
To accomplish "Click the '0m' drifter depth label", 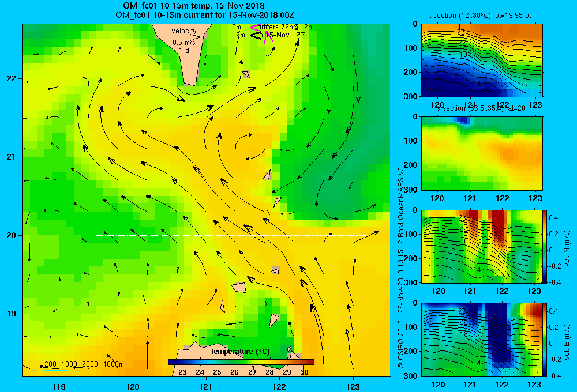I will click(237, 27).
